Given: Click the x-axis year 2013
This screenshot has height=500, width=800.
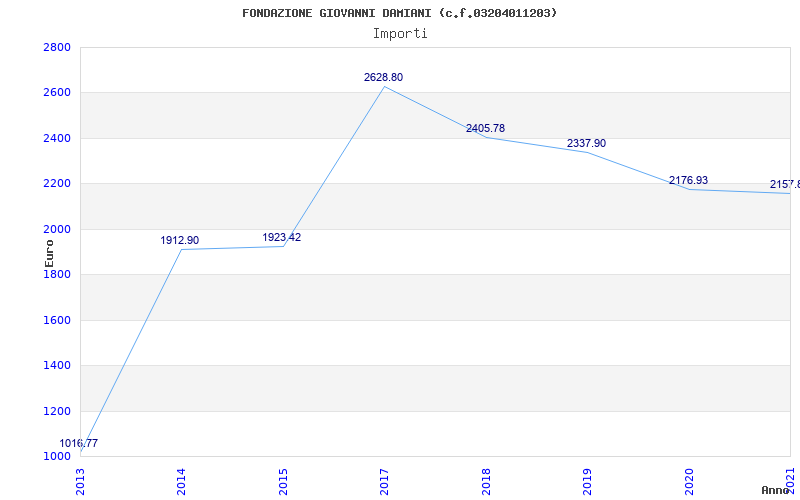Looking at the screenshot, I should (x=81, y=482).
